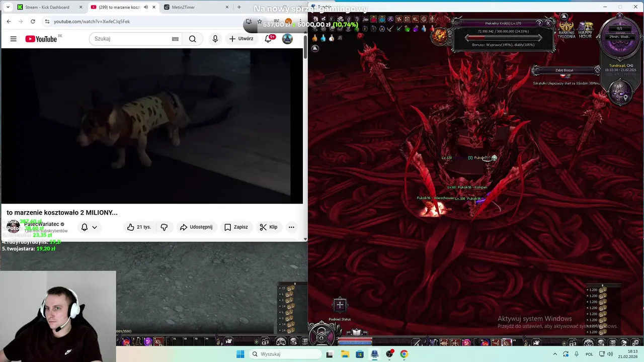Dislike the video
This screenshot has height=362, width=644.
164,227
